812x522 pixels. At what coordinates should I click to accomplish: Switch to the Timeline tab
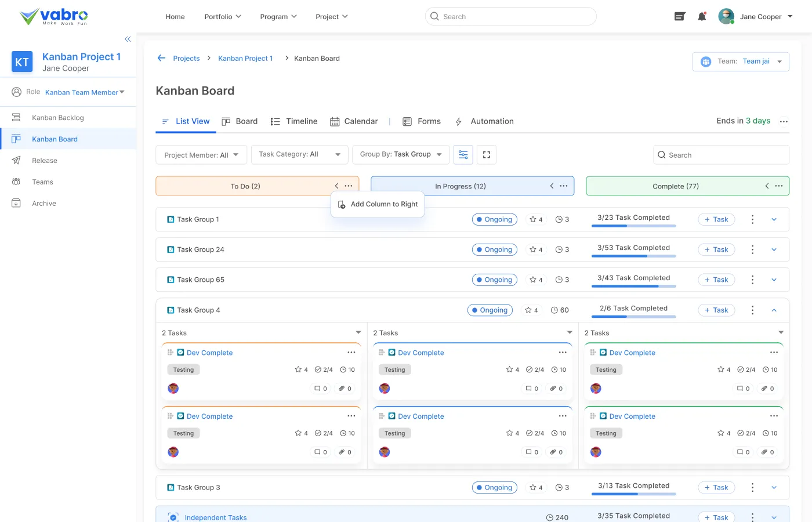(x=294, y=121)
